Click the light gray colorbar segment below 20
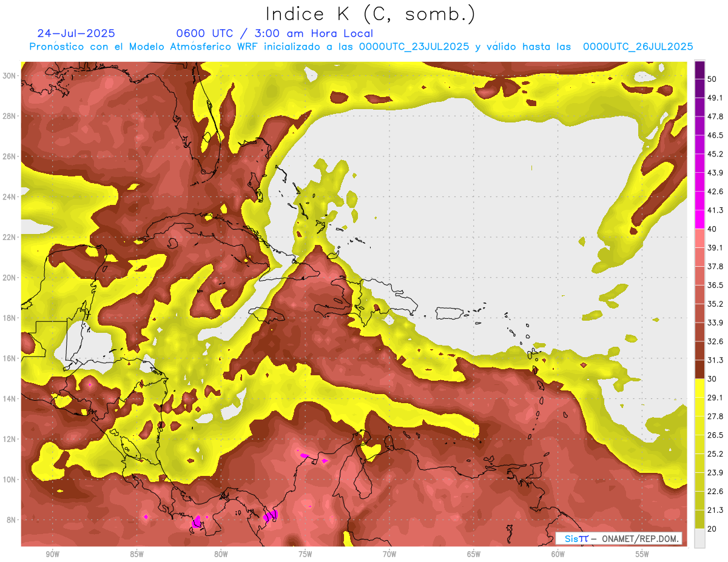The width and height of the screenshot is (728, 562). pos(699,538)
